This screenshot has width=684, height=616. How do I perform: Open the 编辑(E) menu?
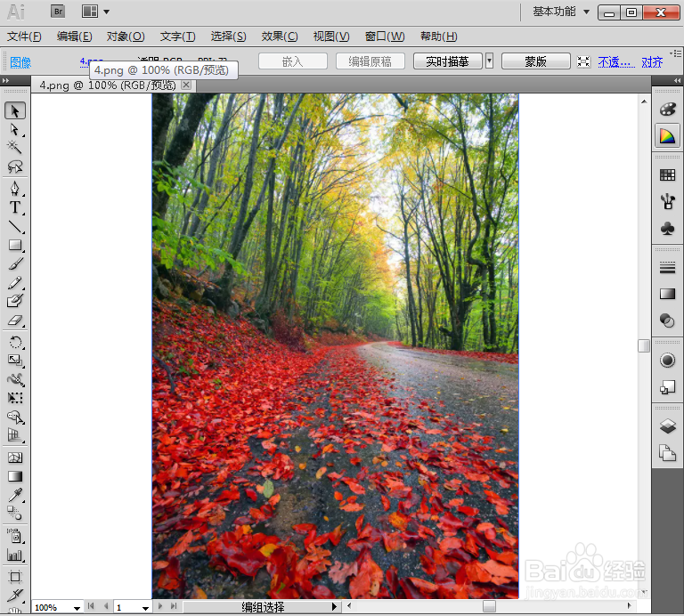point(75,36)
